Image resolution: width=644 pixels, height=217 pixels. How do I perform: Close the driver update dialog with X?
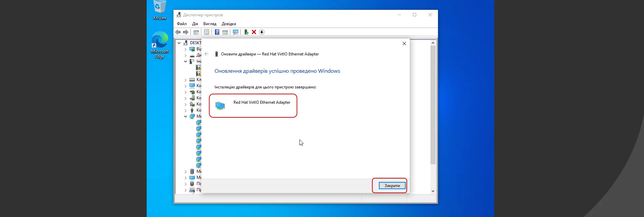(404, 44)
